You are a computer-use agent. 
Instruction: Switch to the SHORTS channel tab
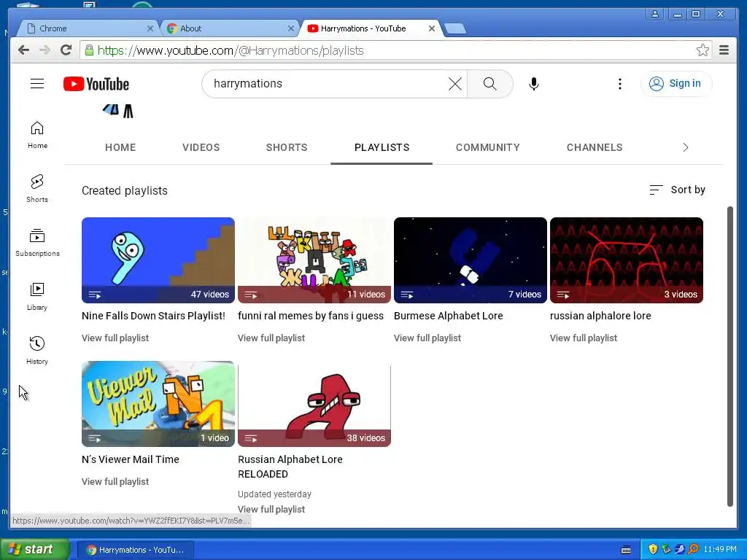(x=287, y=147)
